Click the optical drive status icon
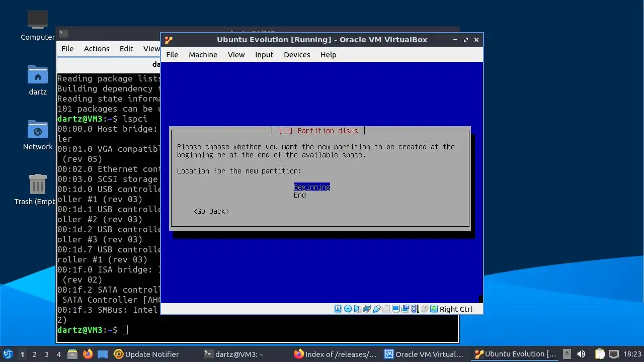This screenshot has height=362, width=644. coord(348,309)
